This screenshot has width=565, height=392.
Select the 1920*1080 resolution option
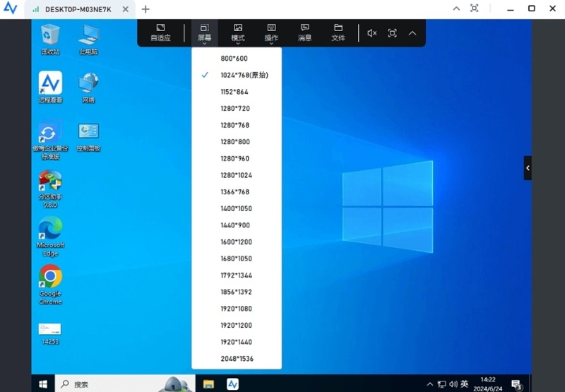(236, 309)
